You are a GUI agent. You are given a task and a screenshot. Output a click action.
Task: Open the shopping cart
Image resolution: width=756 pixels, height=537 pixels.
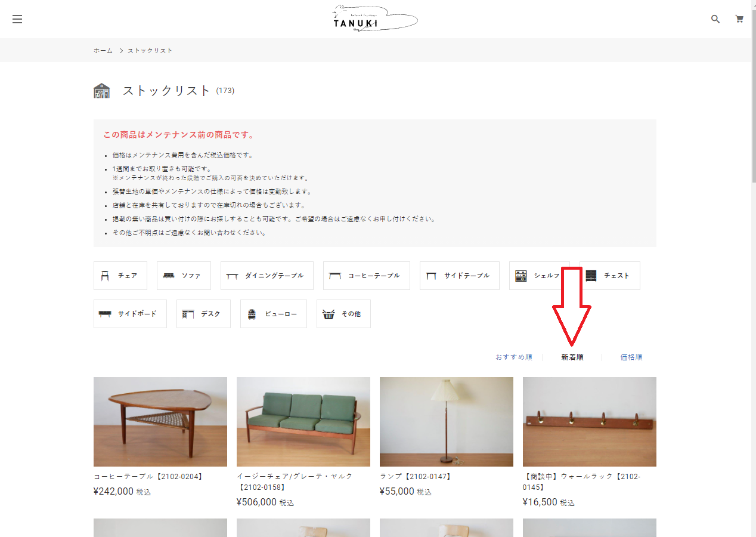click(739, 19)
